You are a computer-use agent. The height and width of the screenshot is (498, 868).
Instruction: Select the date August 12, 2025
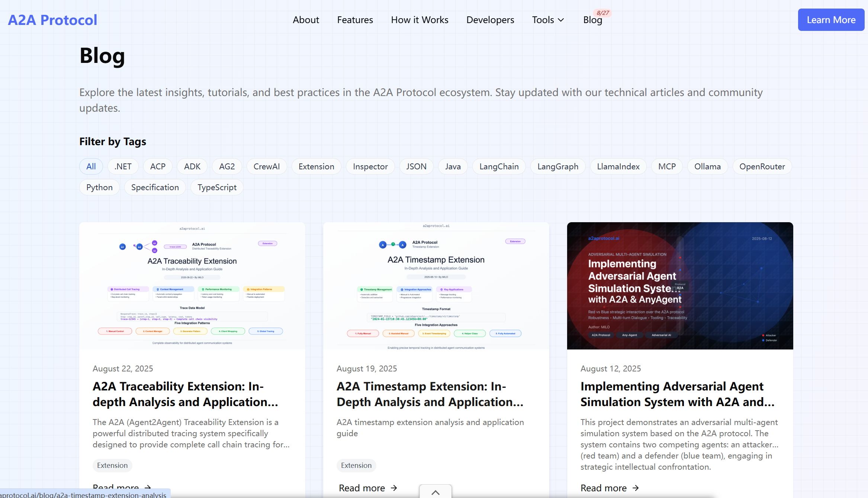coord(611,368)
